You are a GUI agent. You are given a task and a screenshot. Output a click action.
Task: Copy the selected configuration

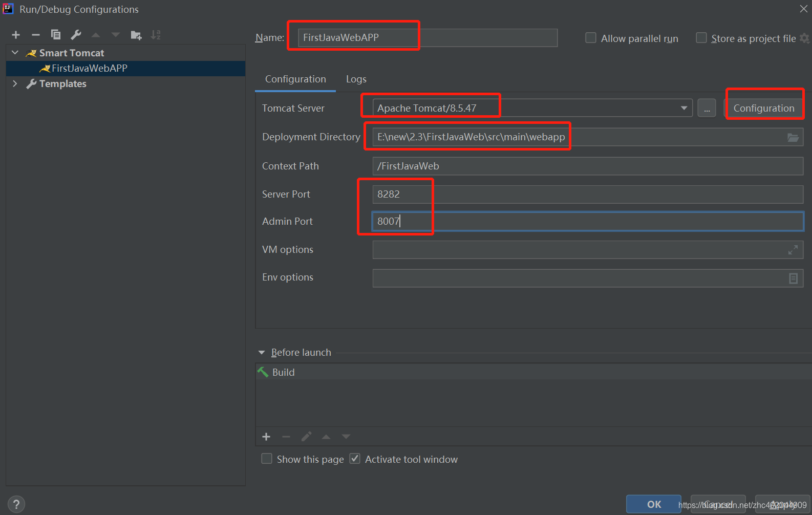tap(56, 35)
